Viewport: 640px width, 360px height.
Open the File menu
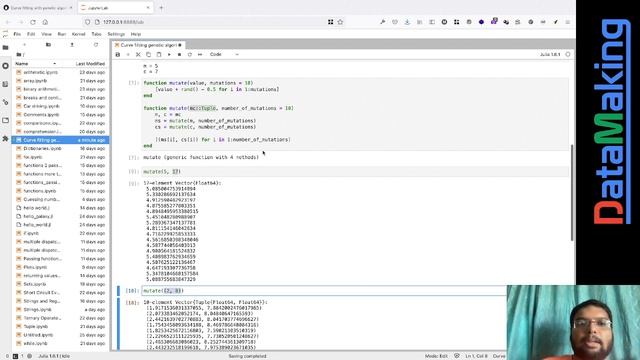(x=17, y=34)
